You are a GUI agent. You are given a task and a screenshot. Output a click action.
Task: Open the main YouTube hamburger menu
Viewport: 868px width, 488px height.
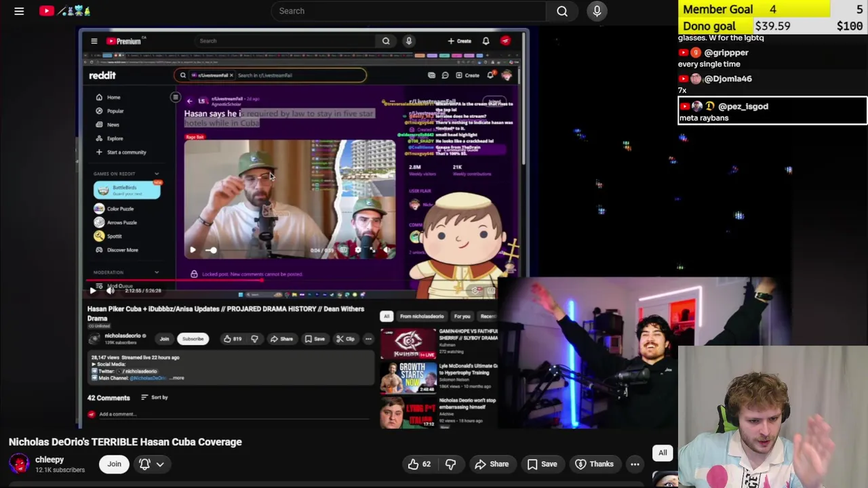coord(19,11)
